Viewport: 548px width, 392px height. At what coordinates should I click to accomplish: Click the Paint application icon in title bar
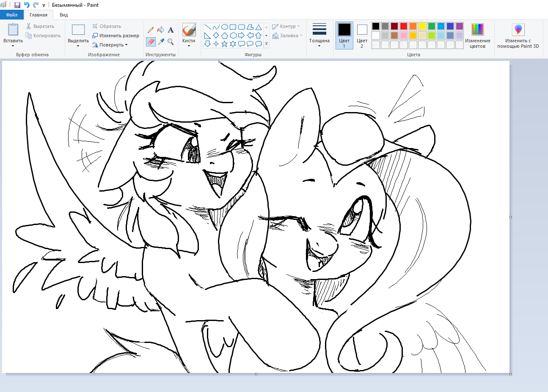point(4,5)
